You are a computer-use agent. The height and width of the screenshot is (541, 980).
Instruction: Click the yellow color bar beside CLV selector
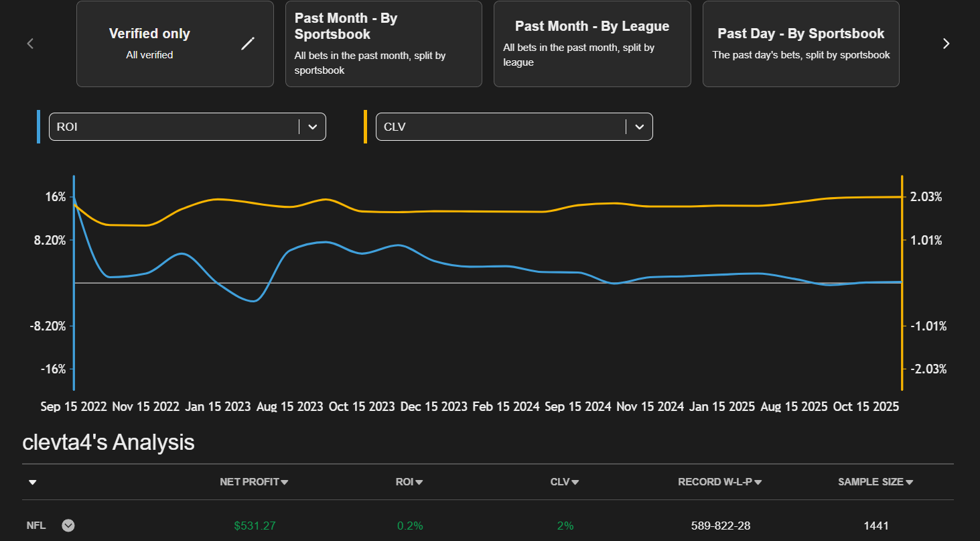[366, 127]
